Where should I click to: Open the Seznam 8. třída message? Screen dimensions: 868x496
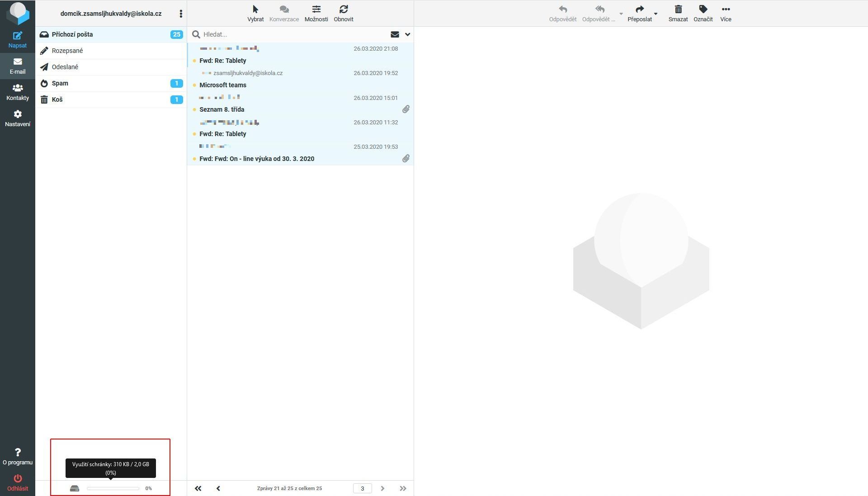click(x=300, y=104)
